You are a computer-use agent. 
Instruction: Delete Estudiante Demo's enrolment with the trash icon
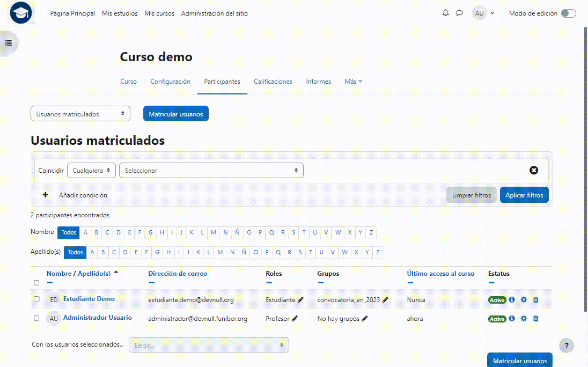coord(535,300)
